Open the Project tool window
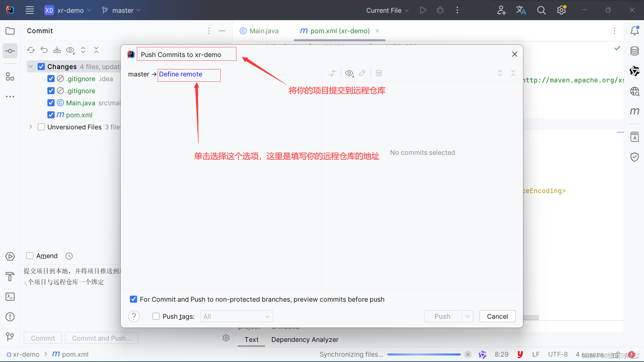644x362 pixels. coord(10,31)
